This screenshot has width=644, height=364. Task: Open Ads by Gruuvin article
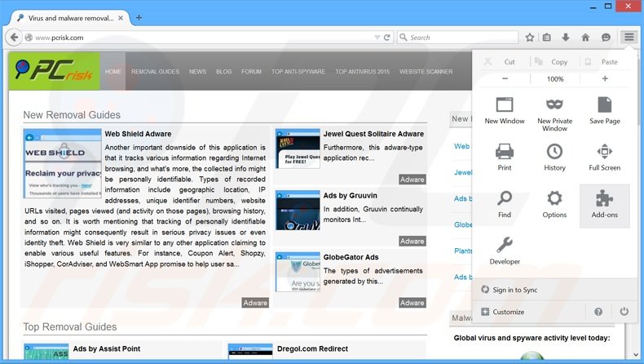point(350,195)
